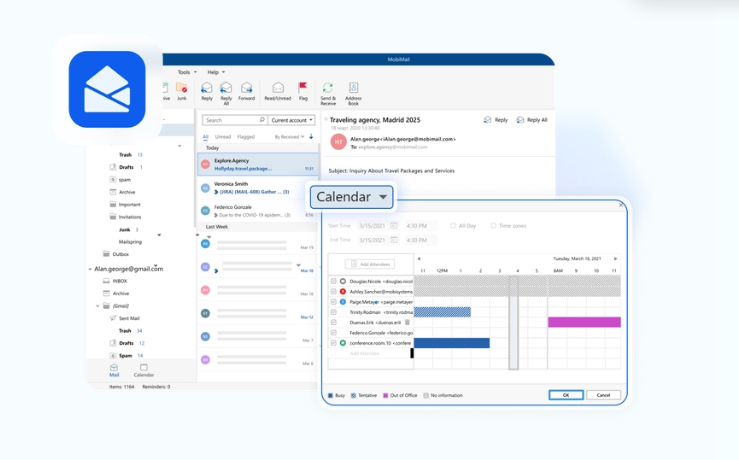Toggle the checkbox for Douglas.Nicole attendee

[334, 281]
